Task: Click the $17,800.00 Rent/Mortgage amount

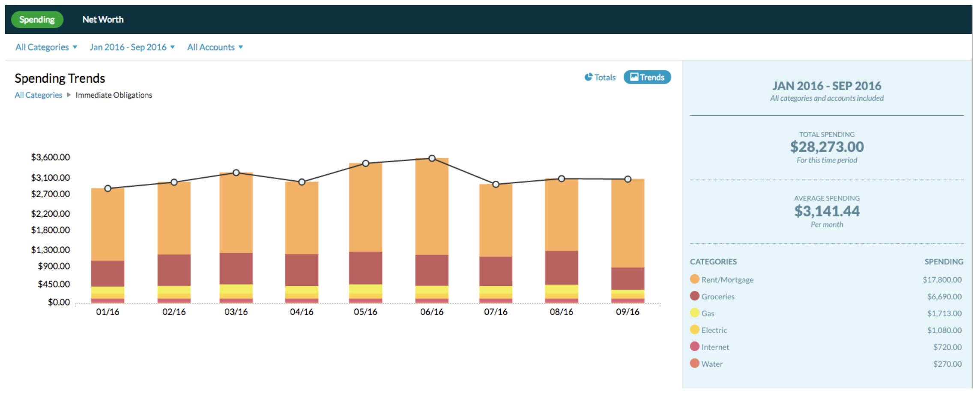Action: tap(942, 280)
